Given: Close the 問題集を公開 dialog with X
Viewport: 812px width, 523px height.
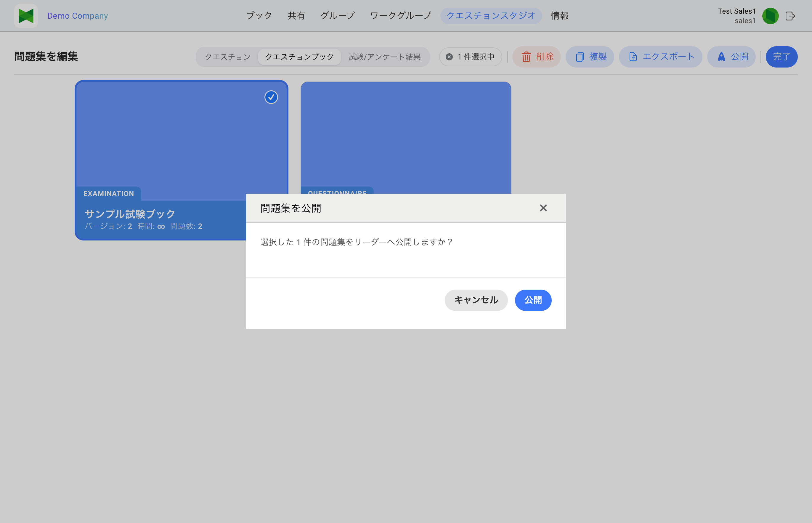Looking at the screenshot, I should 543,208.
